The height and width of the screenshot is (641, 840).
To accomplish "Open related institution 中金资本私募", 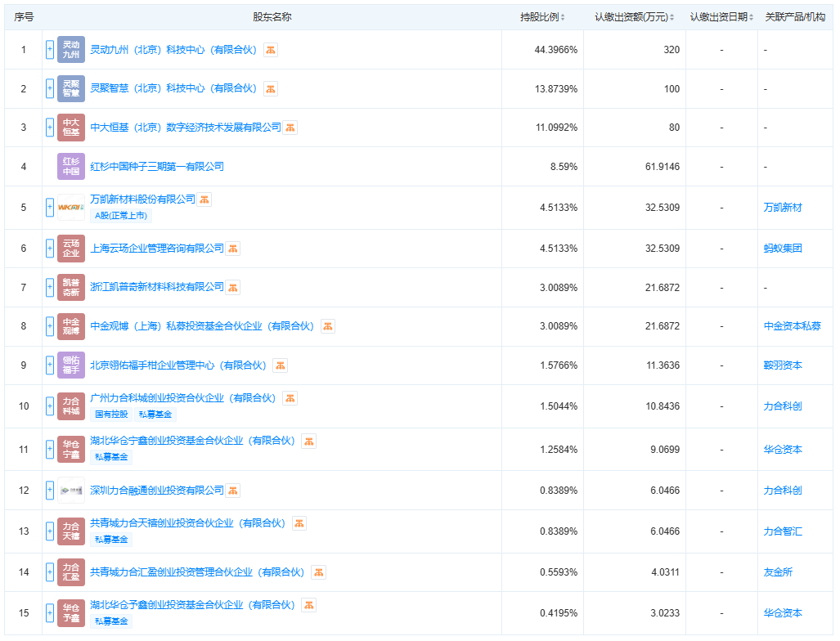I will click(x=793, y=326).
